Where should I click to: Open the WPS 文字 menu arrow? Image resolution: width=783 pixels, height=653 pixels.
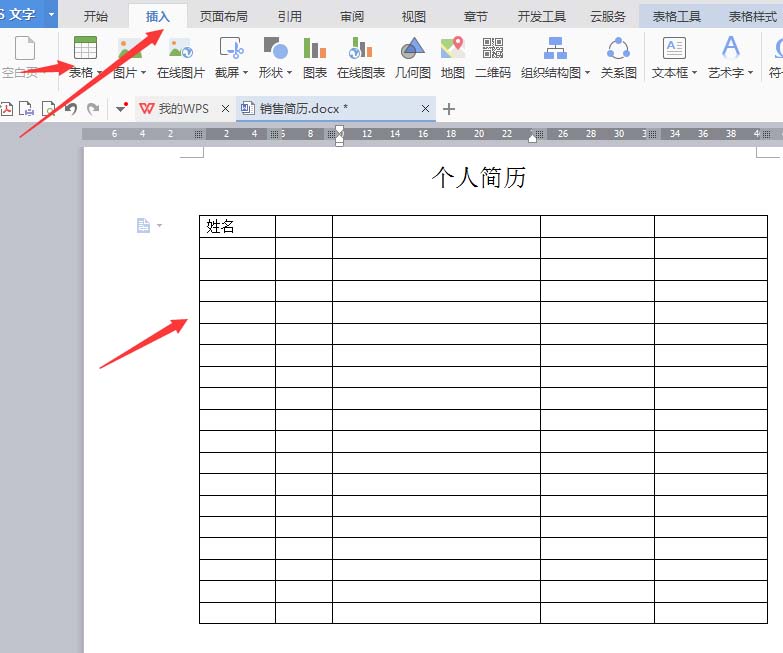(51, 14)
